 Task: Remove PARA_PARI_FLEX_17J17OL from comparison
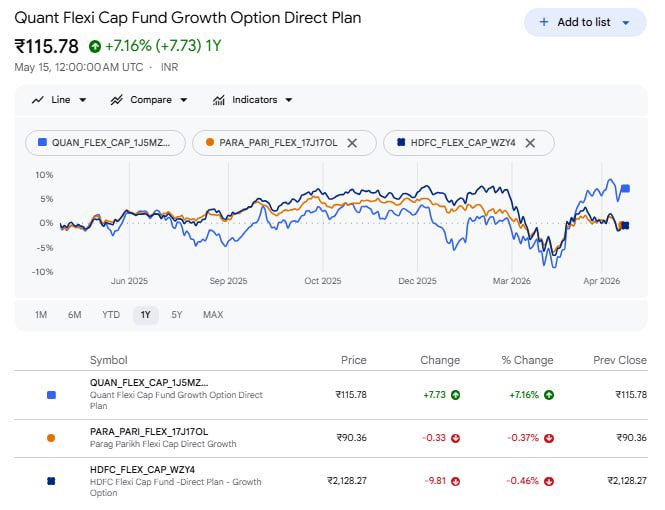[352, 143]
